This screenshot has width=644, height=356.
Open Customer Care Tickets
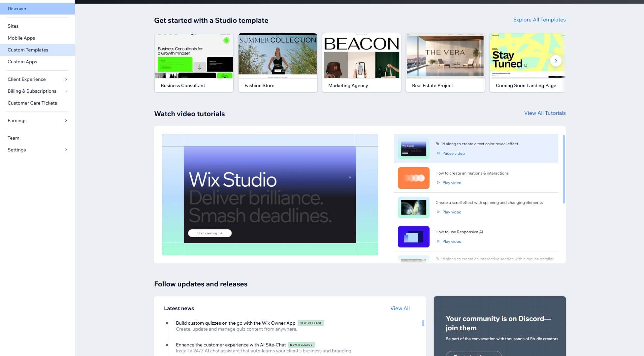pos(37,103)
